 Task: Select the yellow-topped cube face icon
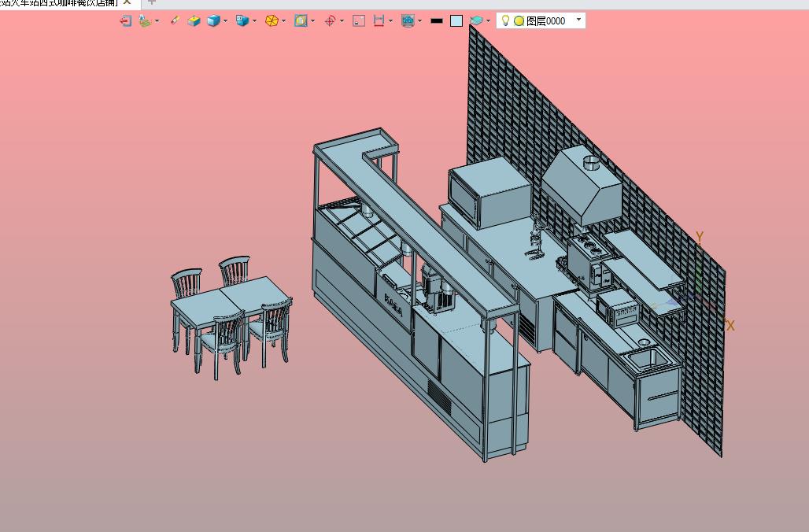194,20
